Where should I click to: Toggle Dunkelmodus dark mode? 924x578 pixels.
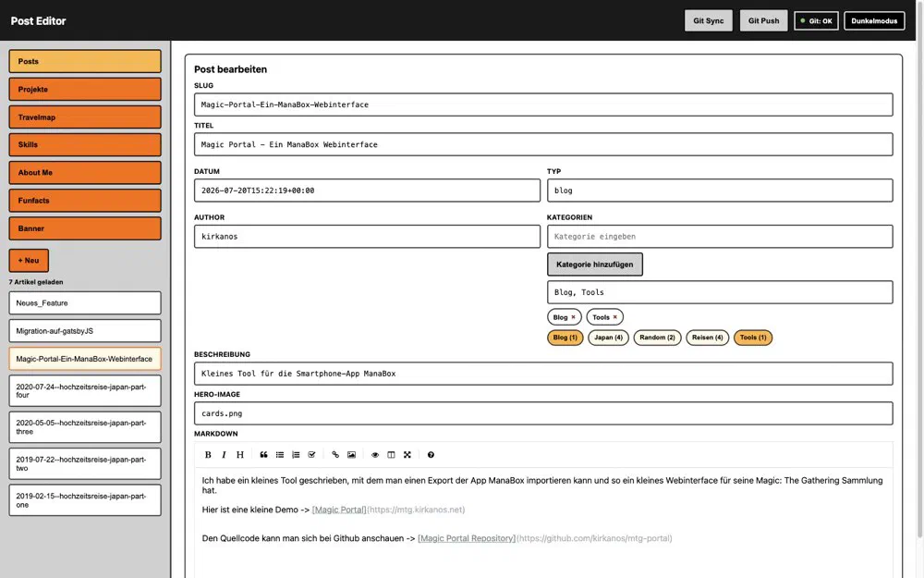(x=874, y=20)
